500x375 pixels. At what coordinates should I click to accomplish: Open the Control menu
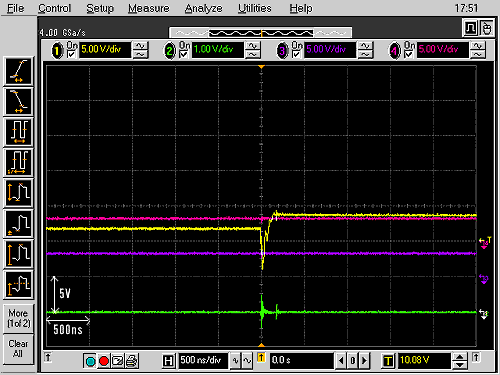(x=54, y=8)
